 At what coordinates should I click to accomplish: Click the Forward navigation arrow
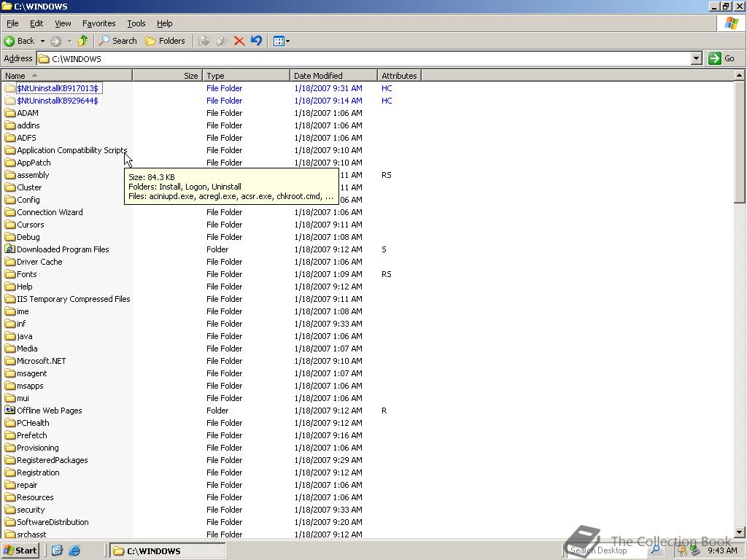pos(55,41)
